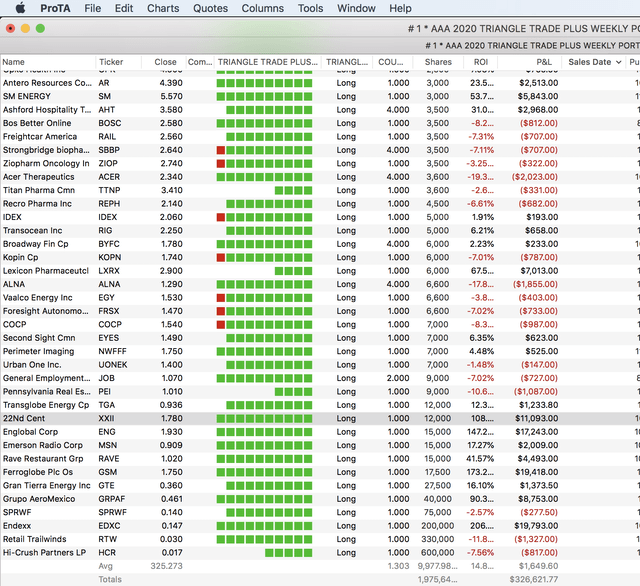Image resolution: width=640 pixels, height=586 pixels.
Task: Click the TRIANGLE TRADE PLUS column header
Action: 267,62
